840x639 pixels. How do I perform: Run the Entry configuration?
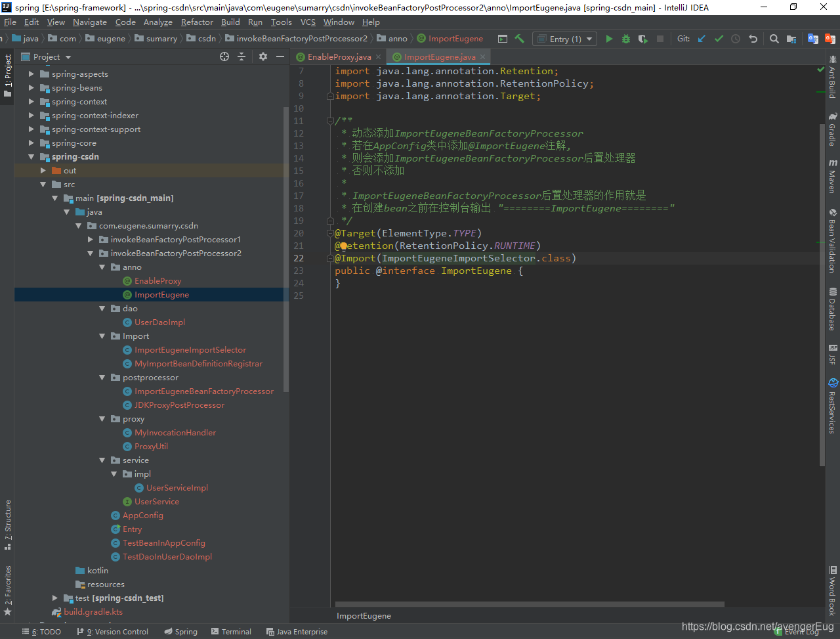tap(609, 39)
